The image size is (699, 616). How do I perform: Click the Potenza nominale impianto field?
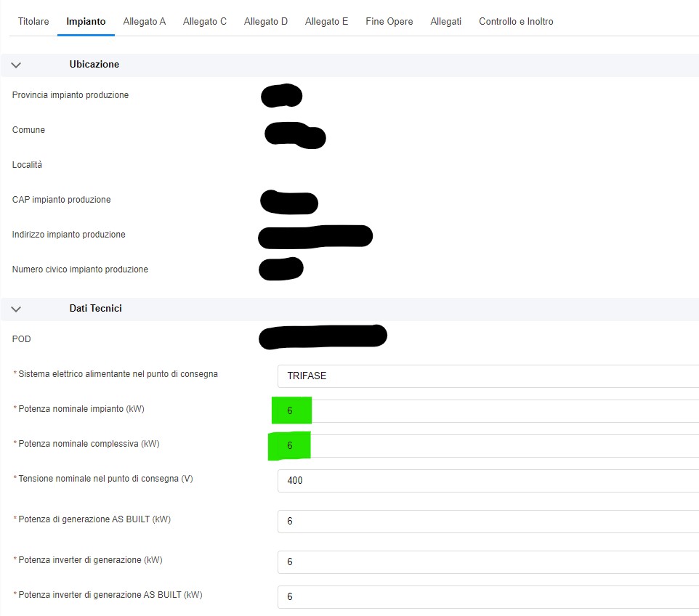click(x=487, y=411)
